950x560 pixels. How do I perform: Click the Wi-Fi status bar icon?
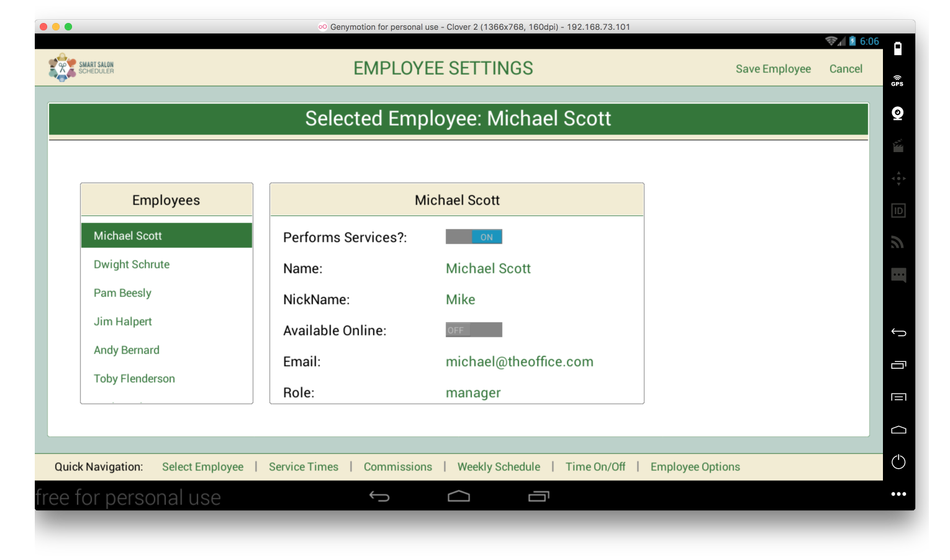(831, 41)
